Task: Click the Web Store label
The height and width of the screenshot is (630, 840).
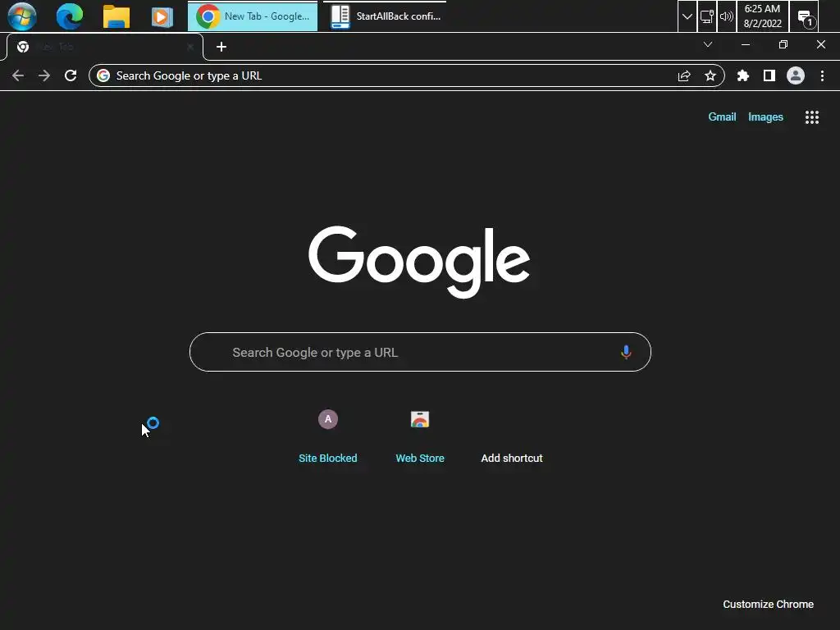Action: tap(420, 458)
